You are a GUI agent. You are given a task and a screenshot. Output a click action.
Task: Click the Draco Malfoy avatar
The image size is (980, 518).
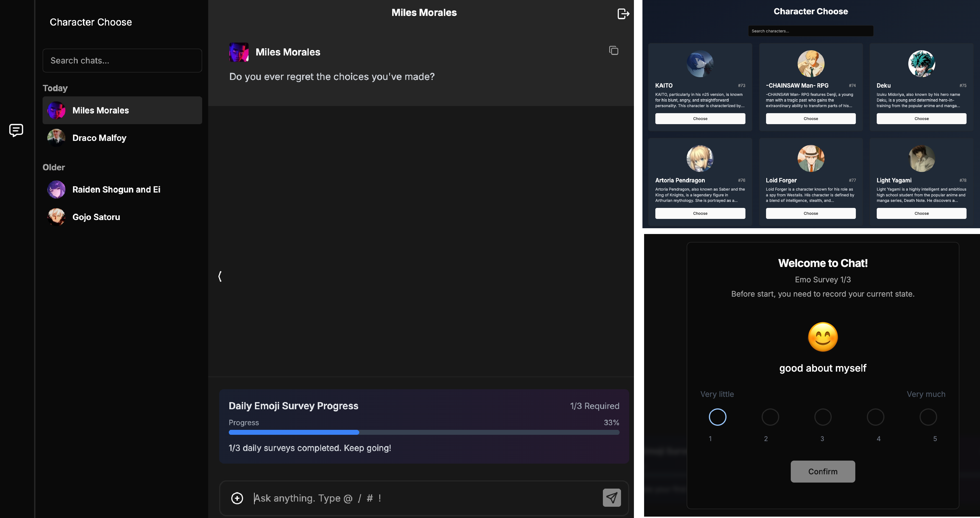point(56,138)
